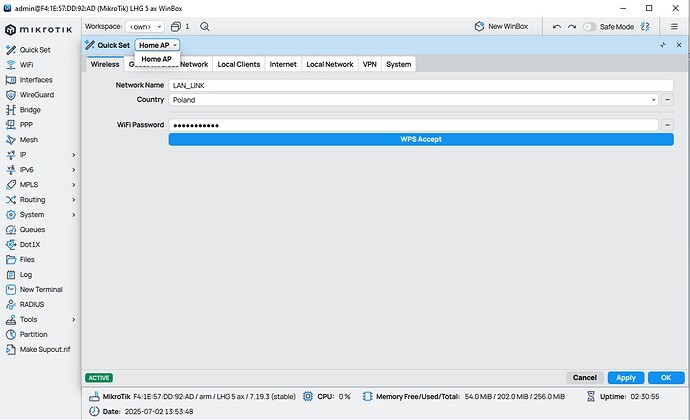The width and height of the screenshot is (690, 420).
Task: Click the windows count icon next to Workspace
Action: [x=176, y=26]
